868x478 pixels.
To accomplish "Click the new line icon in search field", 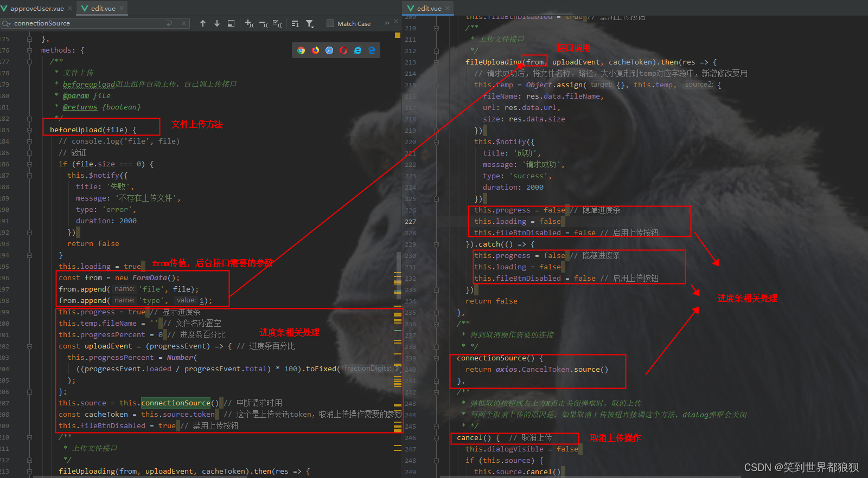I will point(169,23).
